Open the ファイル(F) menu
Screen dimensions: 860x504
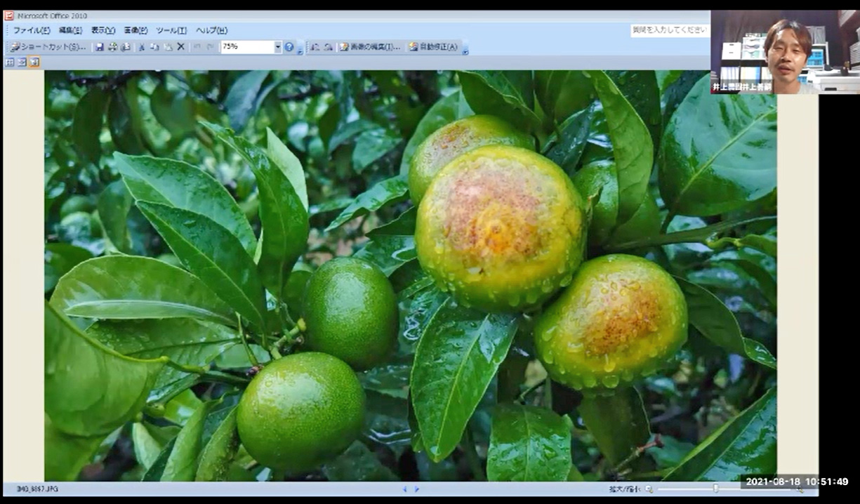pos(32,30)
